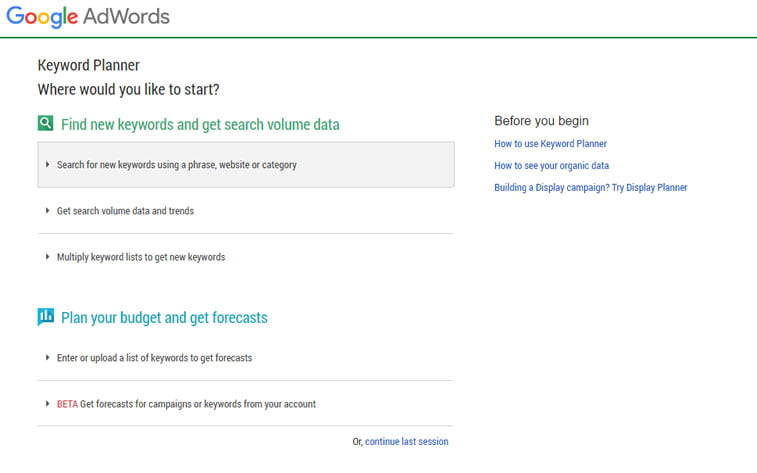This screenshot has width=757, height=473.
Task: Click Plan your budget and get forecasts heading
Action: point(164,318)
